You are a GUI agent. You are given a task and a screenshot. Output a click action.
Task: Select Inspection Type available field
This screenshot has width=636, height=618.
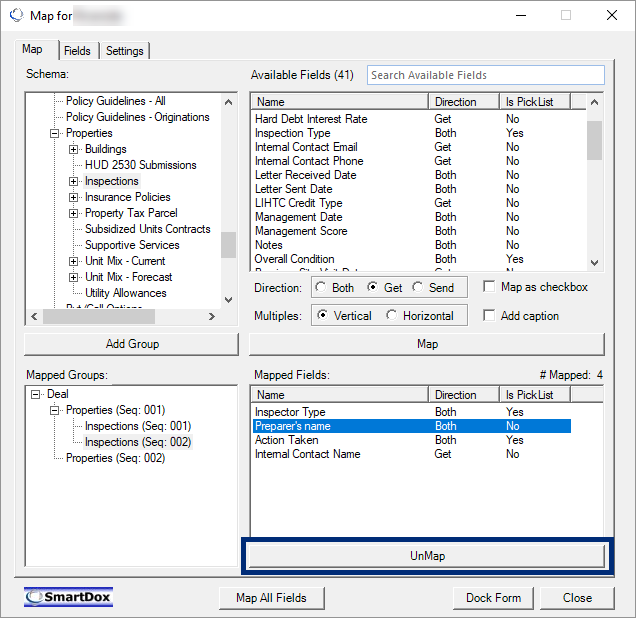(x=292, y=133)
